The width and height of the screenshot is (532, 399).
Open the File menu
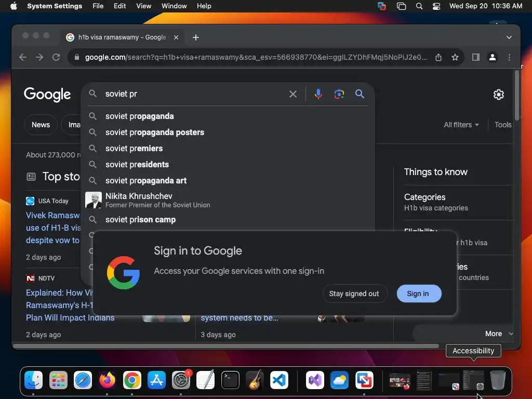tap(98, 6)
